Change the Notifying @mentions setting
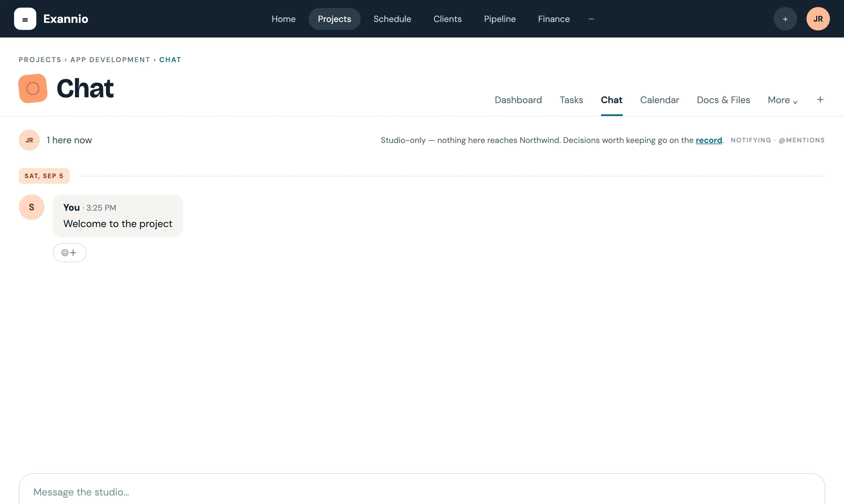 [777, 140]
